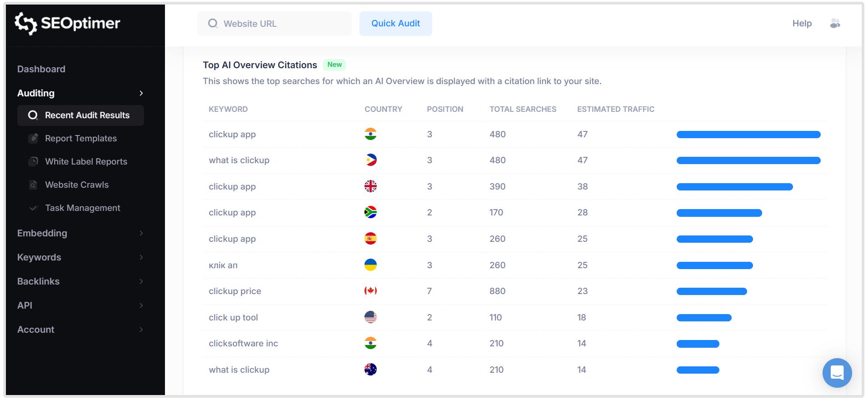The height and width of the screenshot is (400, 868).
Task: Collapse the Auditing menu chevron
Action: (141, 93)
